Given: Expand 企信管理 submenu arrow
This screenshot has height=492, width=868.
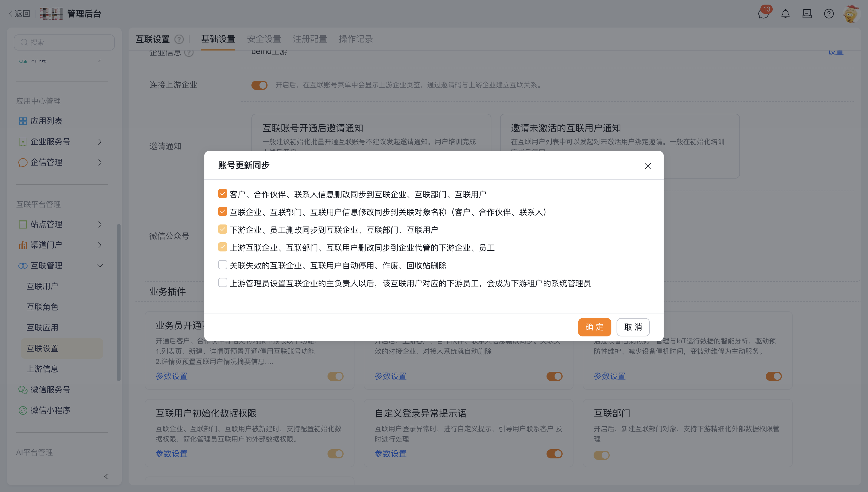Looking at the screenshot, I should point(100,162).
